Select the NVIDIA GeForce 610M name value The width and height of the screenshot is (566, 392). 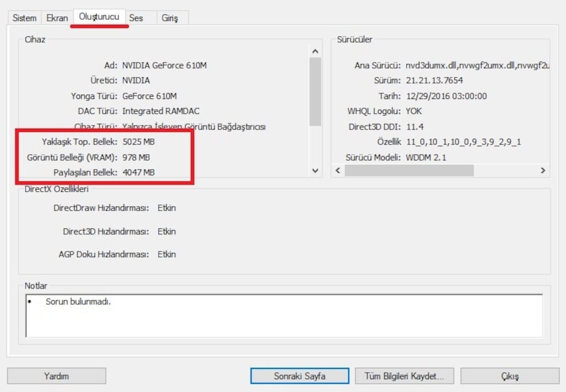click(x=164, y=65)
